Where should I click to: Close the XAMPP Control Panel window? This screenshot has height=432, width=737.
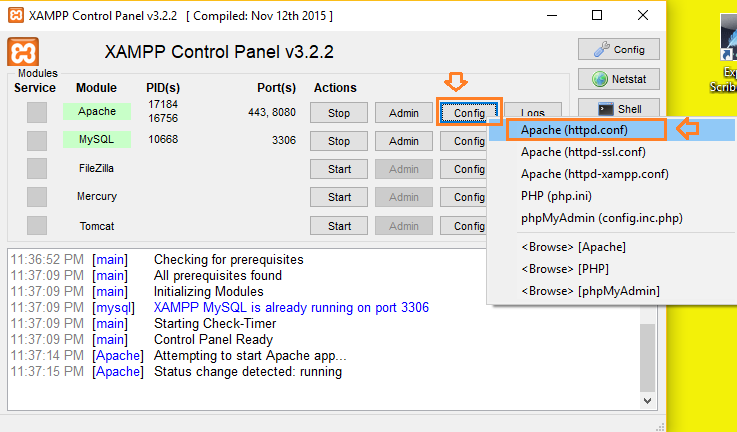coord(643,15)
